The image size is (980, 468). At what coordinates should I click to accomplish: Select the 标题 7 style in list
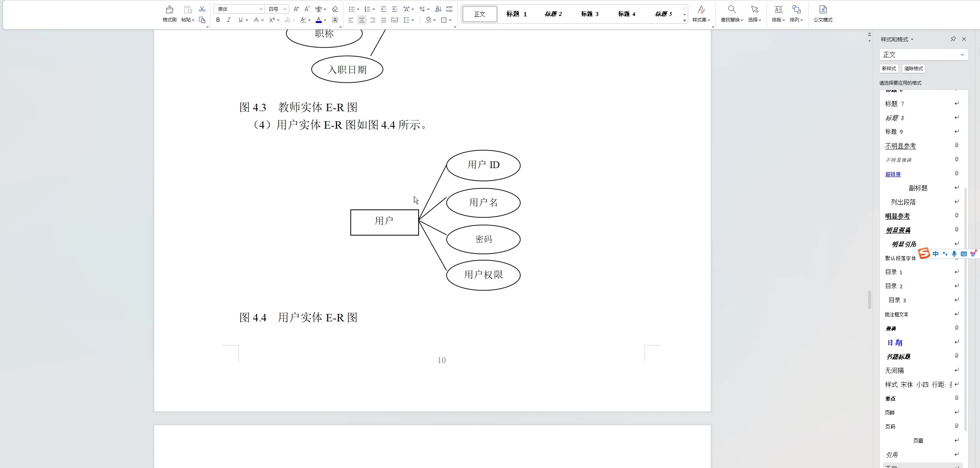894,104
